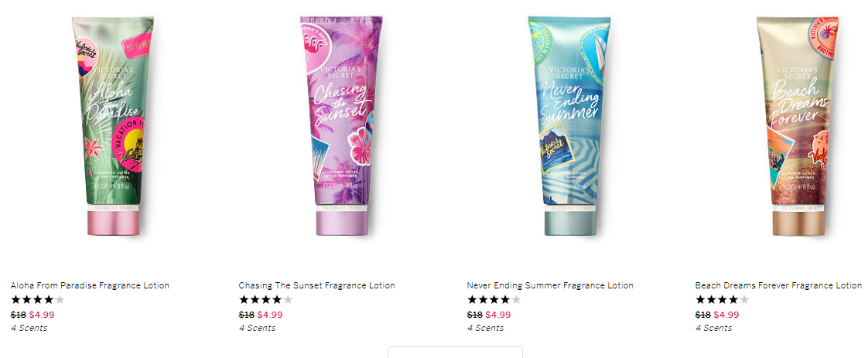Click $4.99 sale price under Never Ending Summer

point(497,315)
